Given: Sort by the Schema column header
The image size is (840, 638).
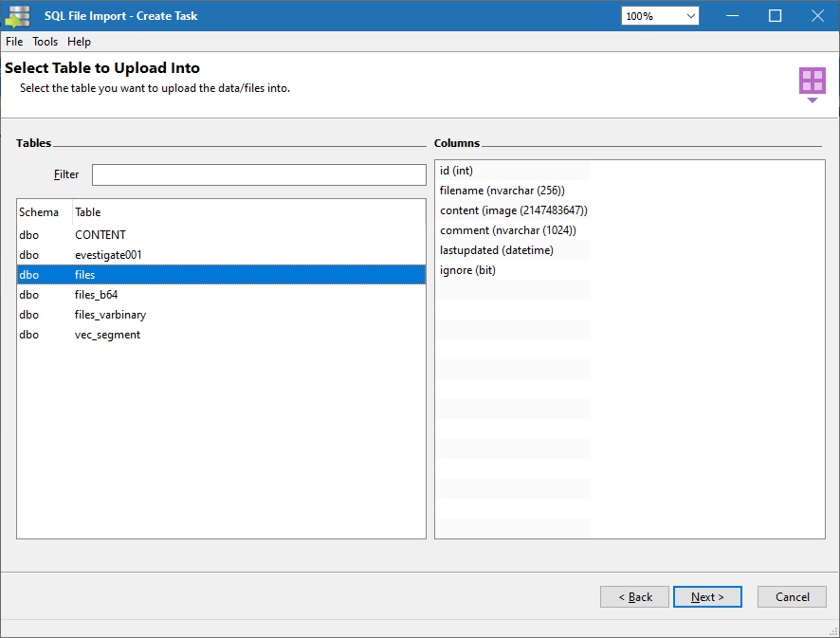Looking at the screenshot, I should tap(39, 212).
